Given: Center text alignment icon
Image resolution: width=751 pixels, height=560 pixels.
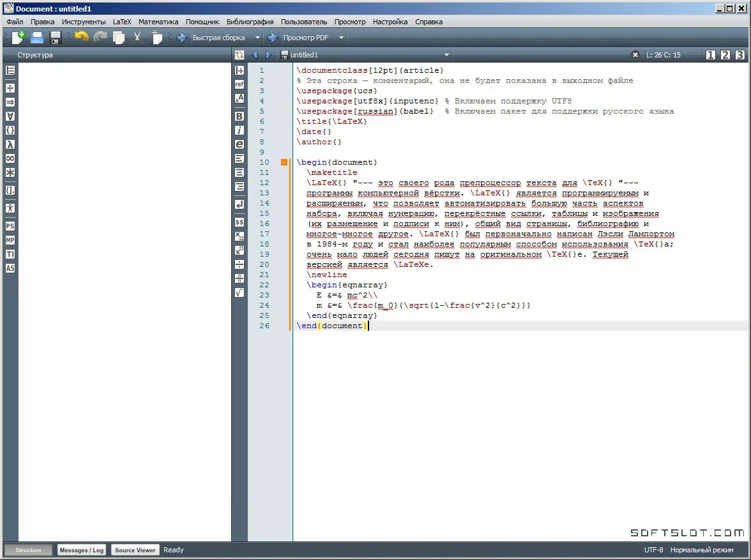Looking at the screenshot, I should [x=239, y=172].
